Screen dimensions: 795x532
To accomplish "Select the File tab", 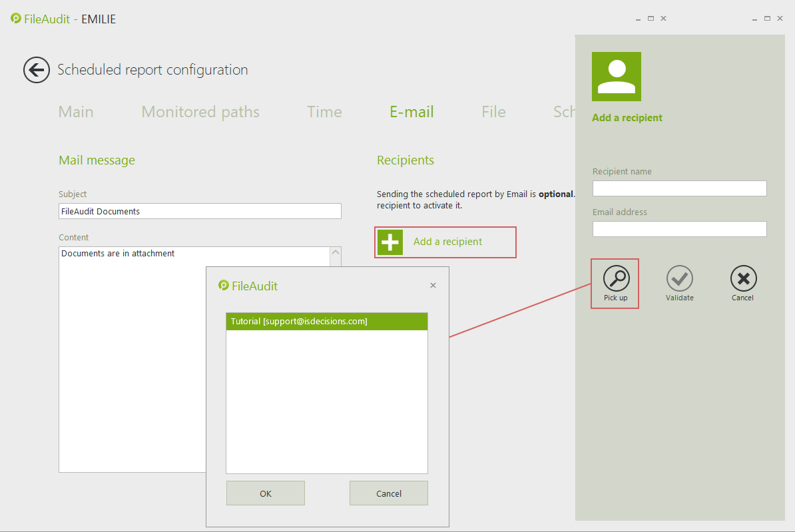I will [x=493, y=112].
